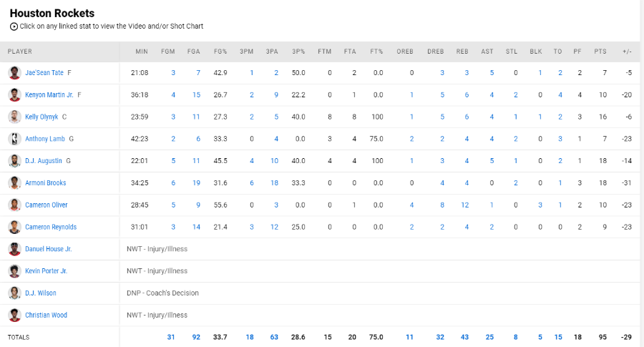View team total 11 offensive rebounds

[x=409, y=337]
